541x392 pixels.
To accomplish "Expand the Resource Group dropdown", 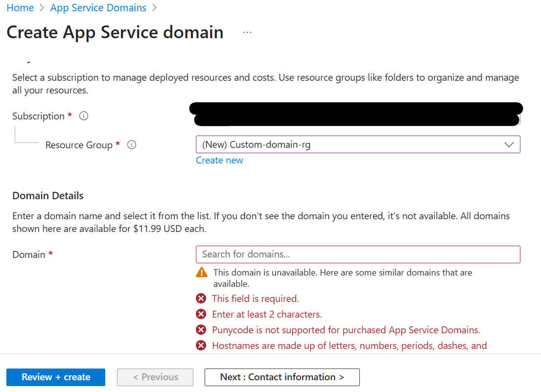I will click(x=358, y=144).
